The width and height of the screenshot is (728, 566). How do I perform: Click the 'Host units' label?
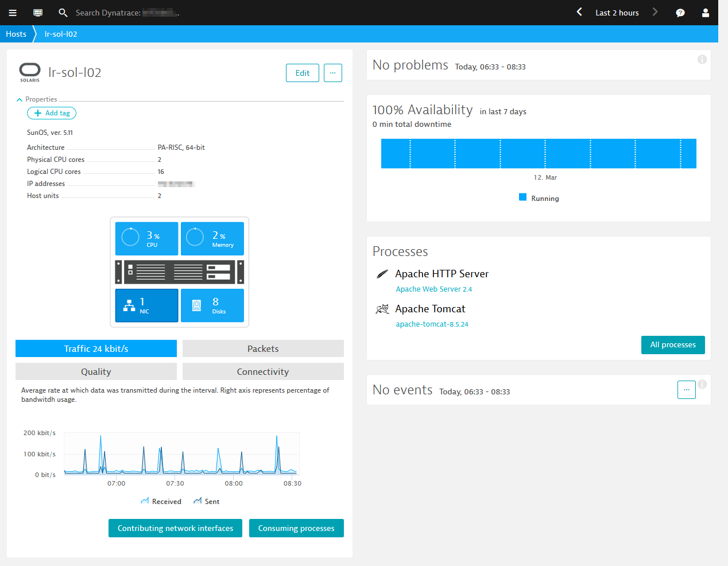[43, 196]
